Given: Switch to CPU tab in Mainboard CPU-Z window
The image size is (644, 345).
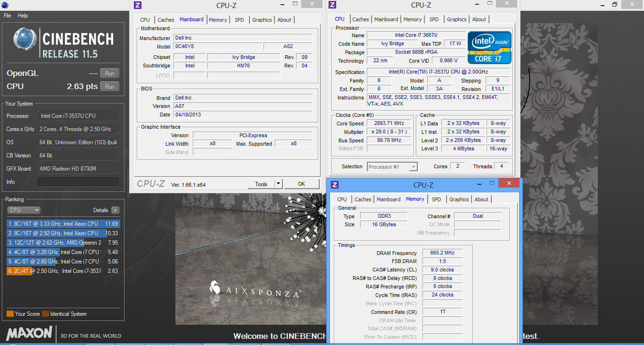Looking at the screenshot, I should tap(145, 20).
